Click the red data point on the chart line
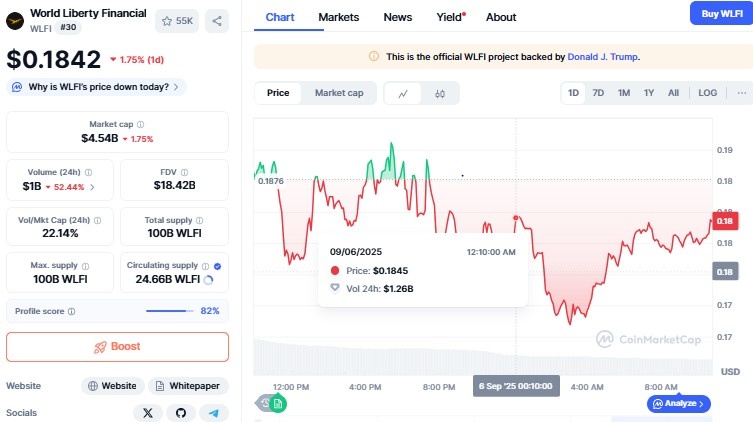This screenshot has height=422, width=753. click(516, 218)
